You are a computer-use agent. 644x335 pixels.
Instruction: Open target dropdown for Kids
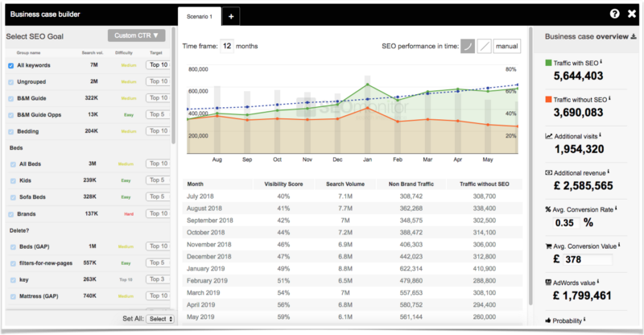(x=158, y=180)
